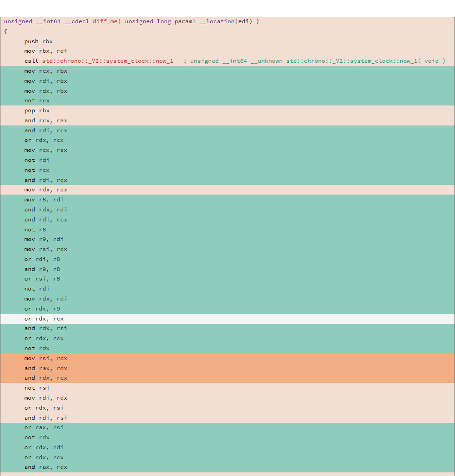Select register r8 in 'not r8'
This screenshot has width=455, height=476.
(x=42, y=229)
